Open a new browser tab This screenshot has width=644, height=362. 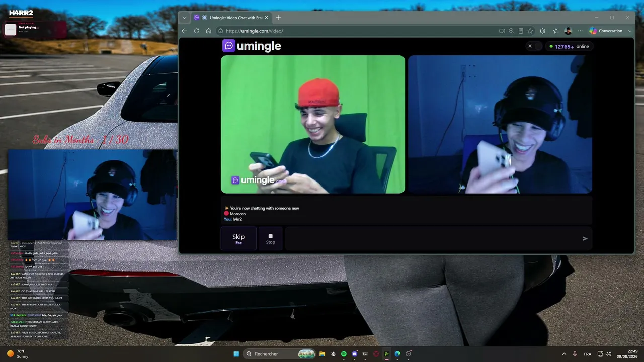coord(278,18)
